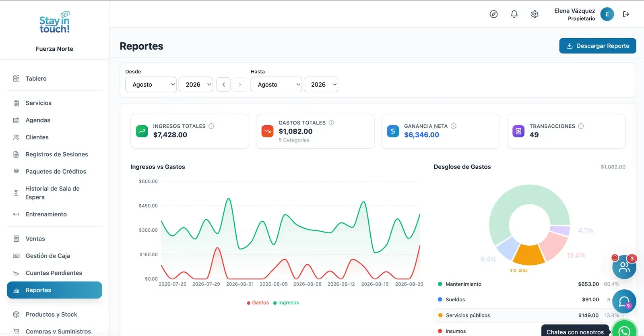Select the Sueldos expense row
Image resolution: width=644 pixels, height=336 pixels.
point(529,299)
